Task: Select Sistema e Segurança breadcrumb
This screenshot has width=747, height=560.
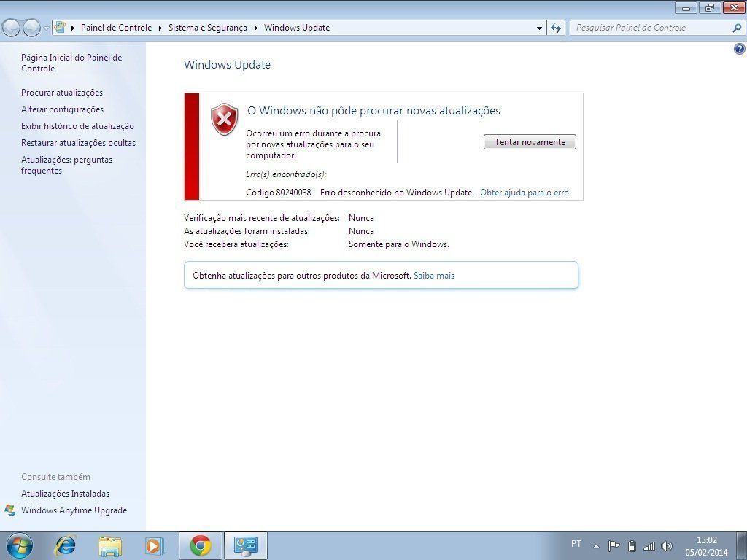Action: coord(208,28)
